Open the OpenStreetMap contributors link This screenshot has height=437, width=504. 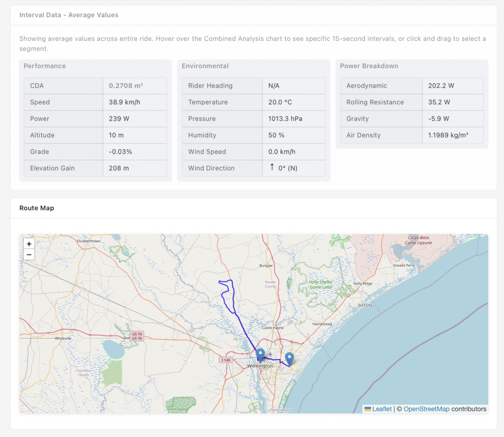426,409
